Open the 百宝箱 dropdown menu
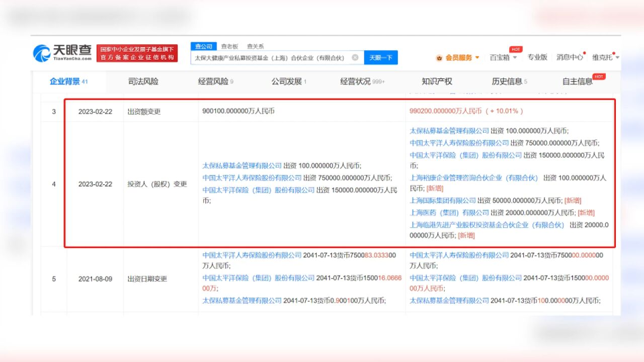 click(503, 57)
